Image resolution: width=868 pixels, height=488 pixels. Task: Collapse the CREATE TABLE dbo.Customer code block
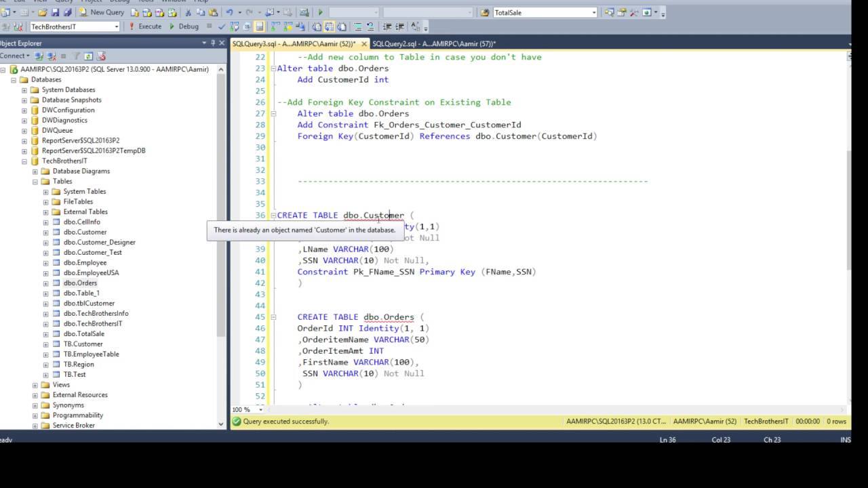pos(273,216)
